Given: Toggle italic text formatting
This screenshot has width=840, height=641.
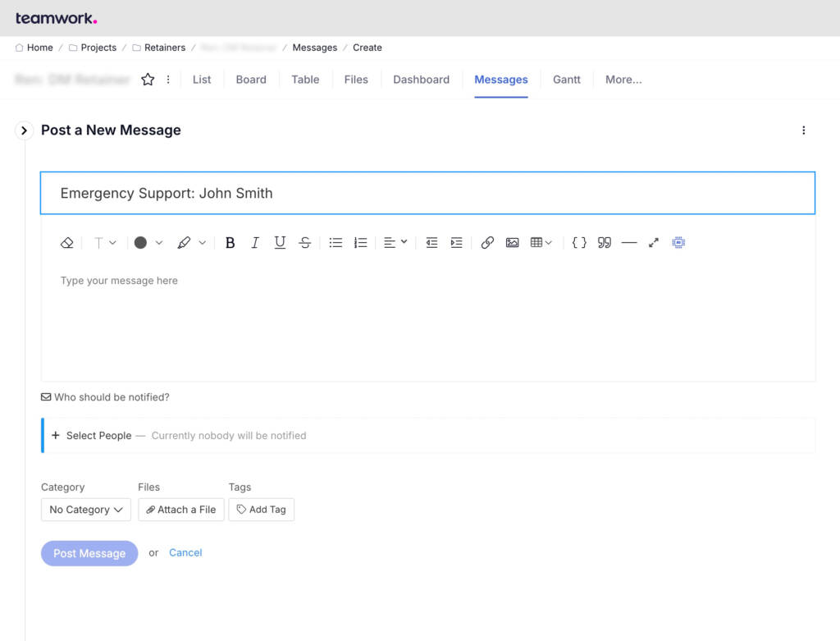Looking at the screenshot, I should click(x=255, y=243).
